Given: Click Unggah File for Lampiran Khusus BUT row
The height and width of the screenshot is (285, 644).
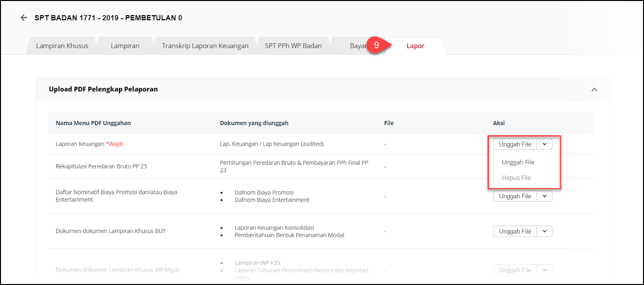Looking at the screenshot, I should click(x=515, y=232).
